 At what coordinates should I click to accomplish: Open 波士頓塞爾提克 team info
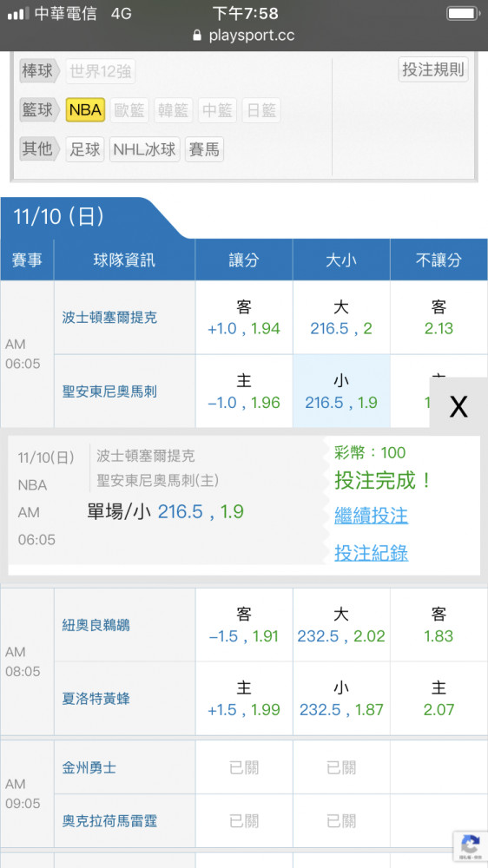(x=109, y=318)
